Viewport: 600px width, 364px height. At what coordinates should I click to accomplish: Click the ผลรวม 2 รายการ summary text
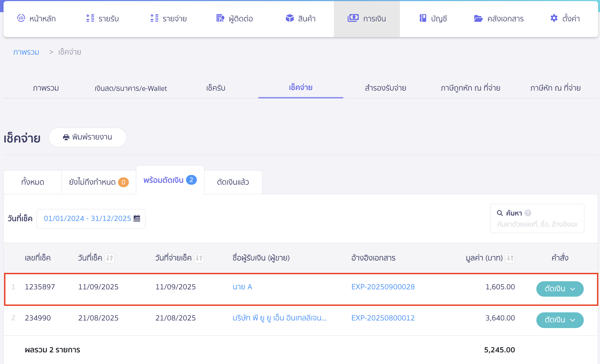pos(53,350)
